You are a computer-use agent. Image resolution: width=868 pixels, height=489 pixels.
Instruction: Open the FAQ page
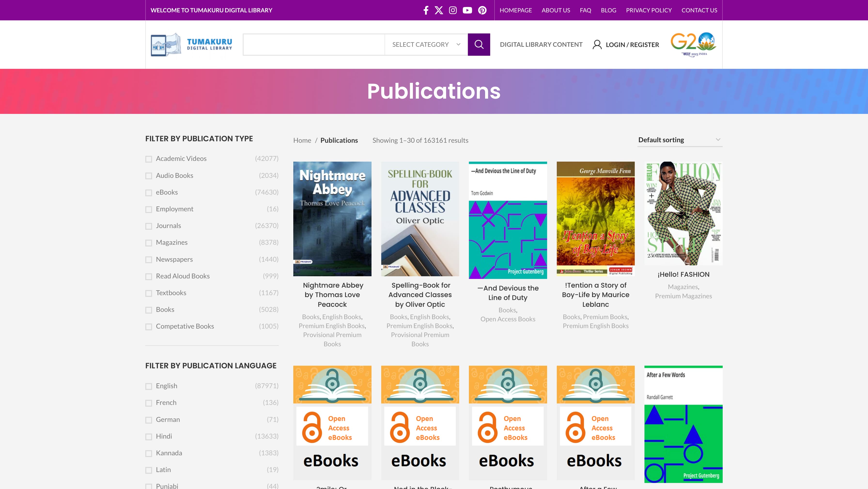tap(585, 10)
